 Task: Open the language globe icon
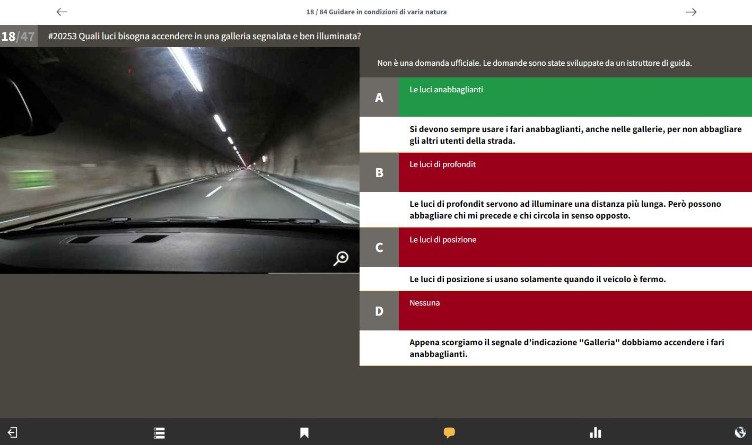point(739,432)
